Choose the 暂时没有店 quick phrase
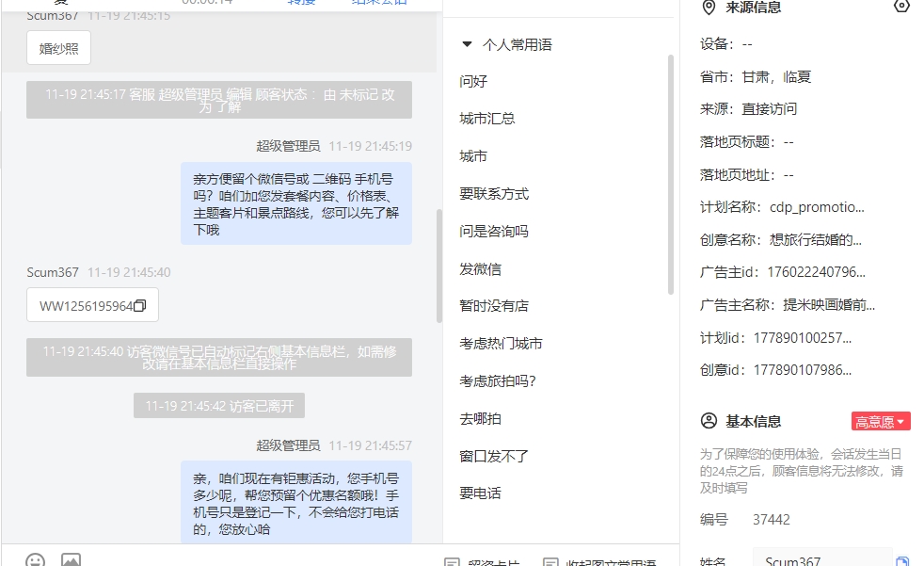Screen dimensions: 924x566 pyautogui.click(x=494, y=306)
